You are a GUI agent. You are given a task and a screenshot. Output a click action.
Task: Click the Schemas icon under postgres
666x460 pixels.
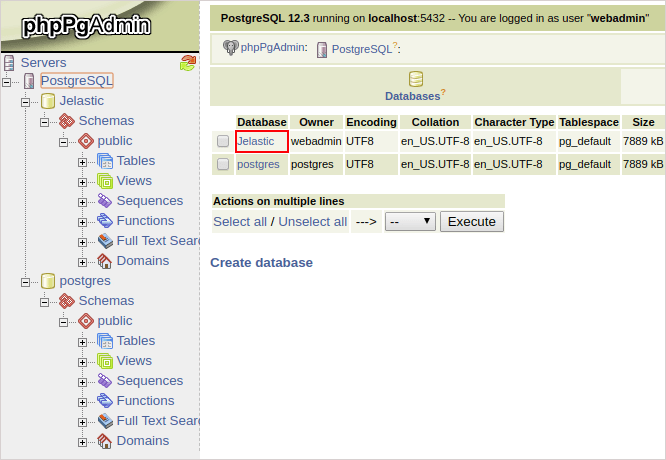[67, 301]
